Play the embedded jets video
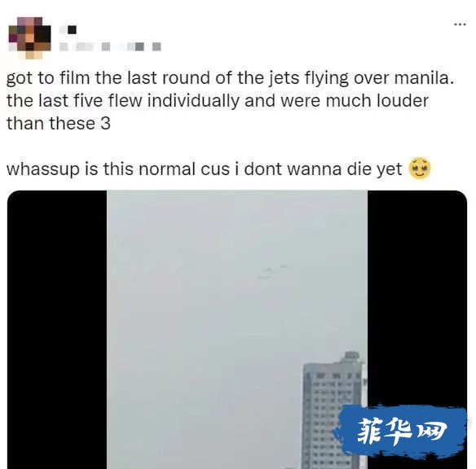The height and width of the screenshot is (469, 476). point(237,330)
